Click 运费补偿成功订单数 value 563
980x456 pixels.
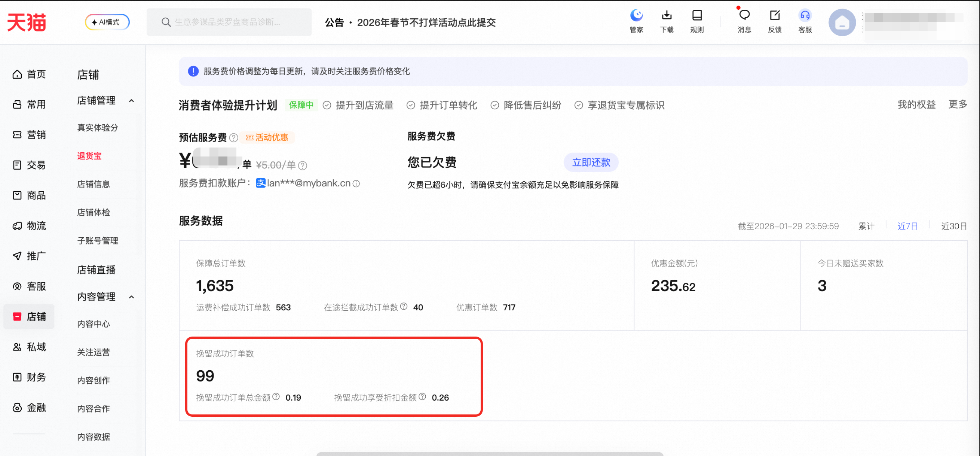(283, 307)
